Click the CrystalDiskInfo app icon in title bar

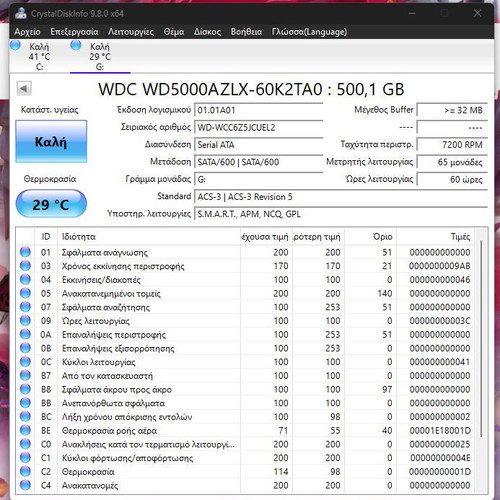[21, 13]
